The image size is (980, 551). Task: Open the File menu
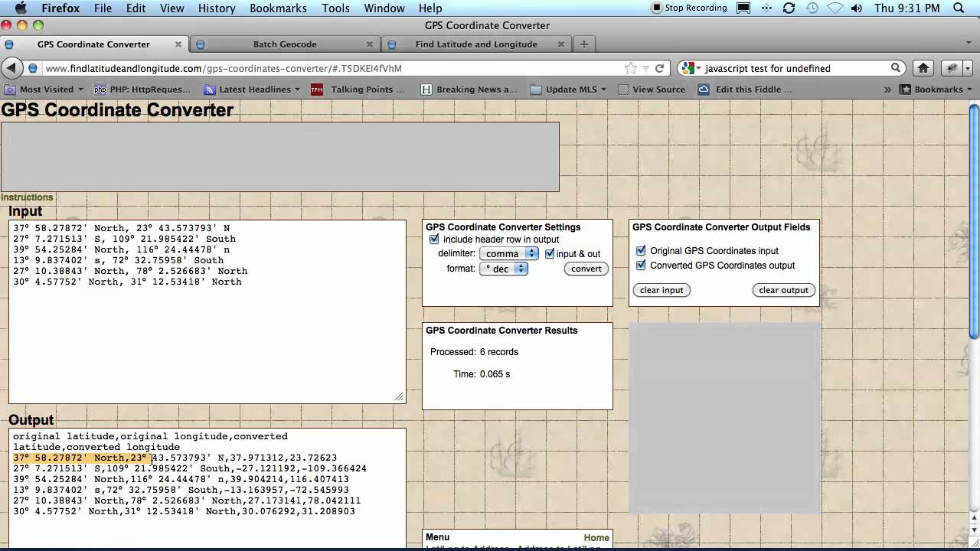tap(103, 8)
